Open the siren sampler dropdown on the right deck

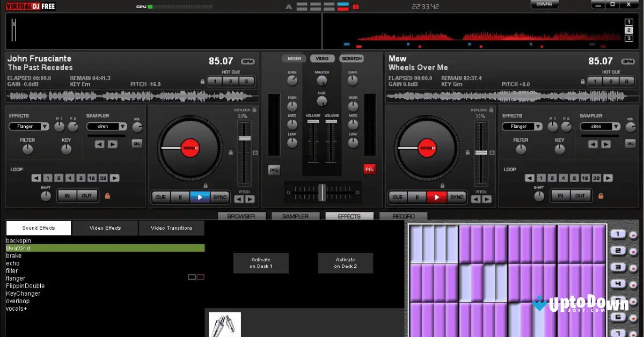(x=599, y=126)
